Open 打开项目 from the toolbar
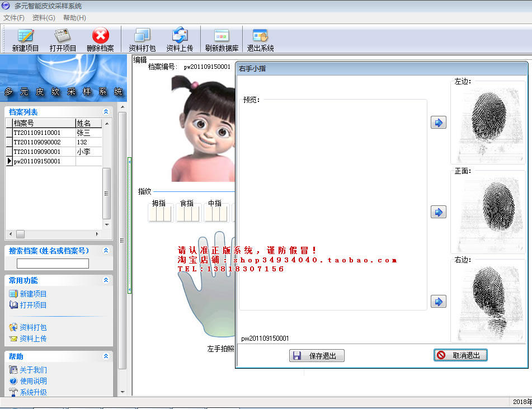 coord(63,40)
